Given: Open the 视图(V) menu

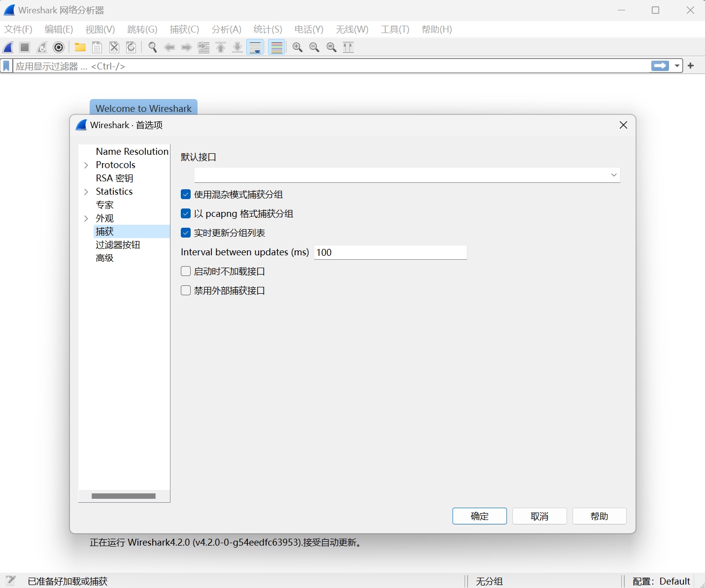Looking at the screenshot, I should click(x=100, y=30).
